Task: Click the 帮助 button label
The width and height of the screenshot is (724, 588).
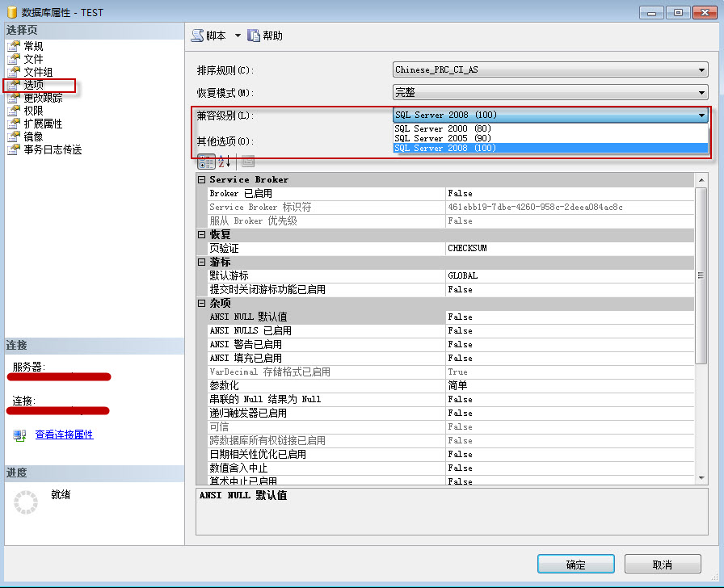Action: tap(272, 36)
